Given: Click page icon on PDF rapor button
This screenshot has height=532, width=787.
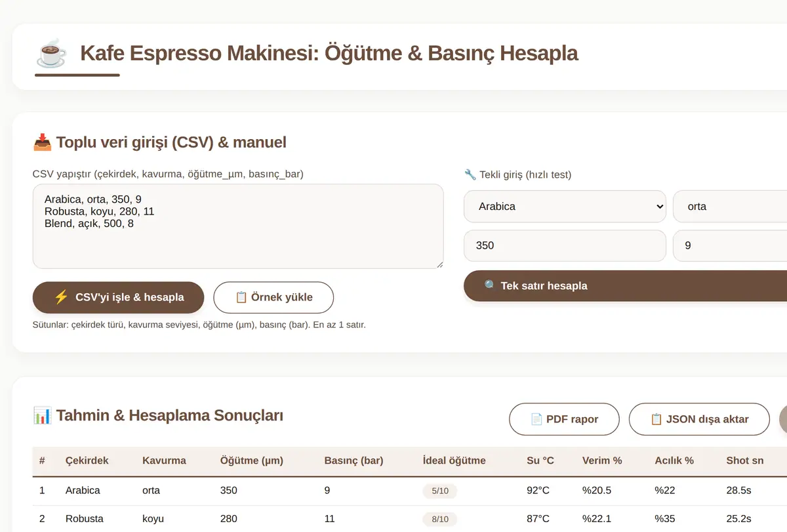Looking at the screenshot, I should tap(536, 419).
